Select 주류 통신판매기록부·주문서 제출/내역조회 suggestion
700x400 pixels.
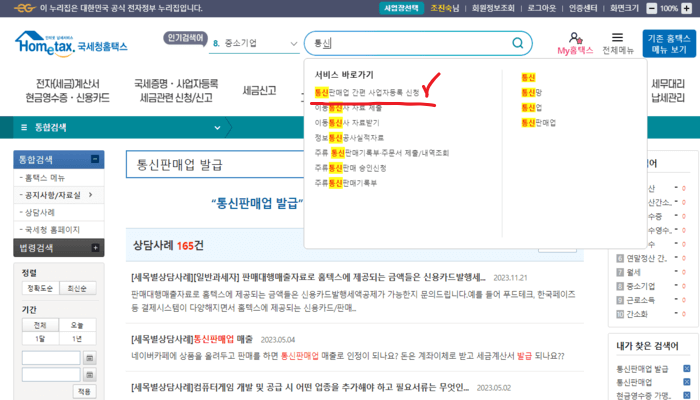point(382,153)
